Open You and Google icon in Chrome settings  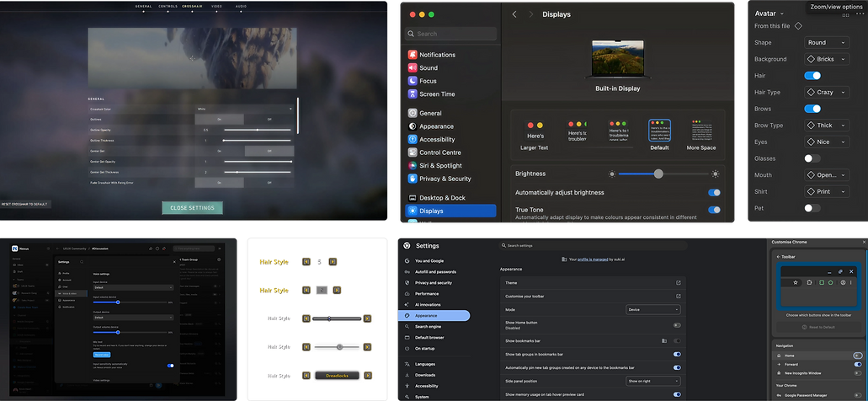(x=407, y=261)
